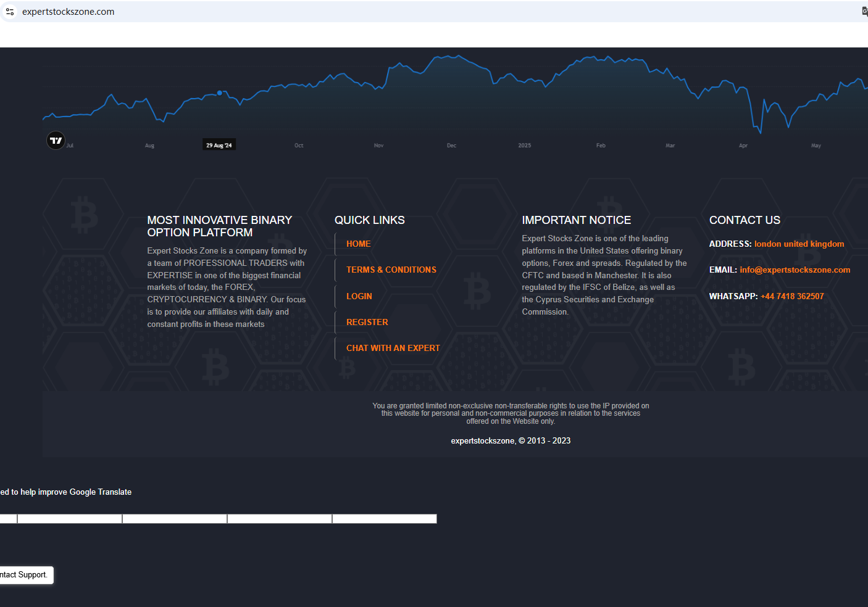Image resolution: width=868 pixels, height=607 pixels.
Task: Click the "QUICK LINKS" heading
Action: pos(370,220)
